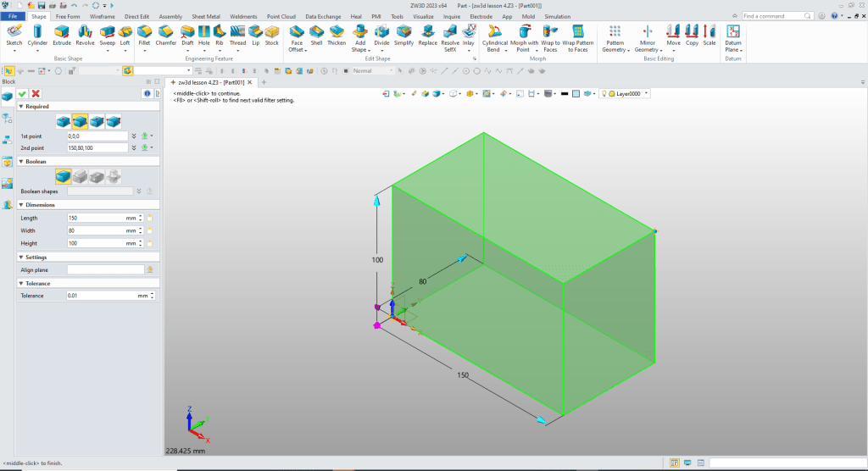Click the Width value input field

[x=96, y=230]
